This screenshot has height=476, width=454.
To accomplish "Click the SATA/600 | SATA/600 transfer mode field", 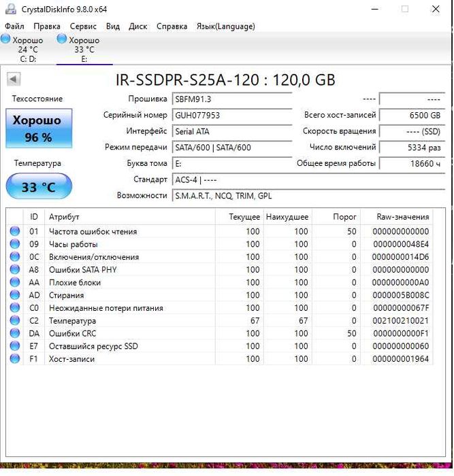I will coord(232,148).
